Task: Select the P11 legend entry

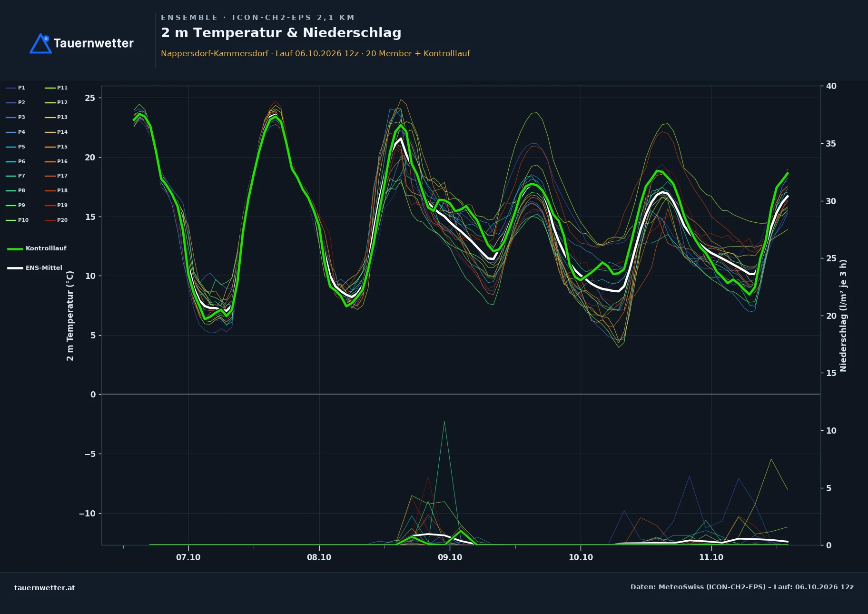Action: point(56,88)
